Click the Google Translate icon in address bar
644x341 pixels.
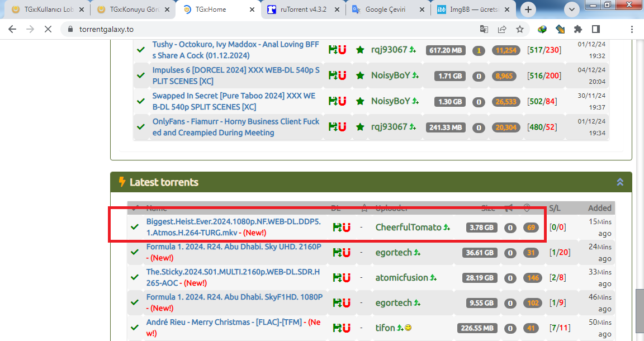(484, 29)
